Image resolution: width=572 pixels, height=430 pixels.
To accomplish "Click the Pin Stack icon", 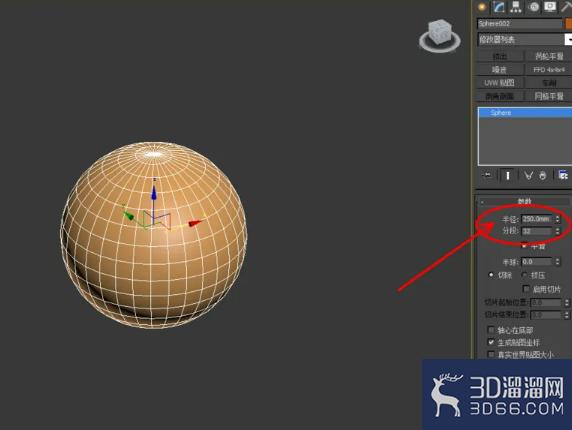I will pos(486,176).
